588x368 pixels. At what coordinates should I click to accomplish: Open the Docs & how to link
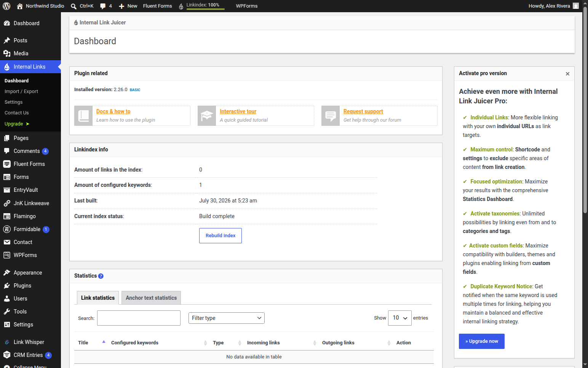113,111
